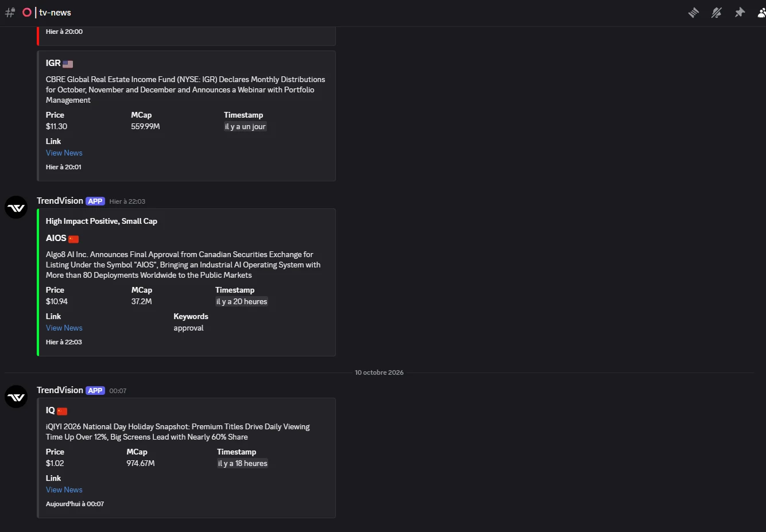Click the tv-news channel name

coord(55,13)
